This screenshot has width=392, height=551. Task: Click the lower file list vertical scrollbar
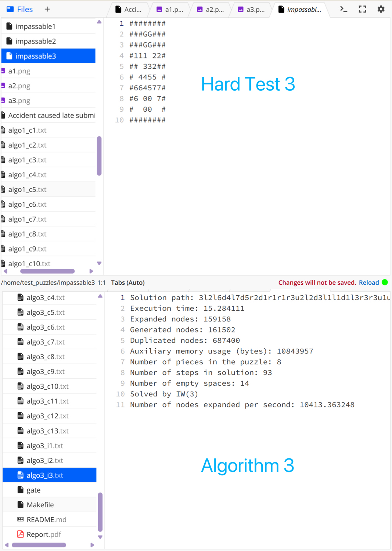[x=100, y=512]
